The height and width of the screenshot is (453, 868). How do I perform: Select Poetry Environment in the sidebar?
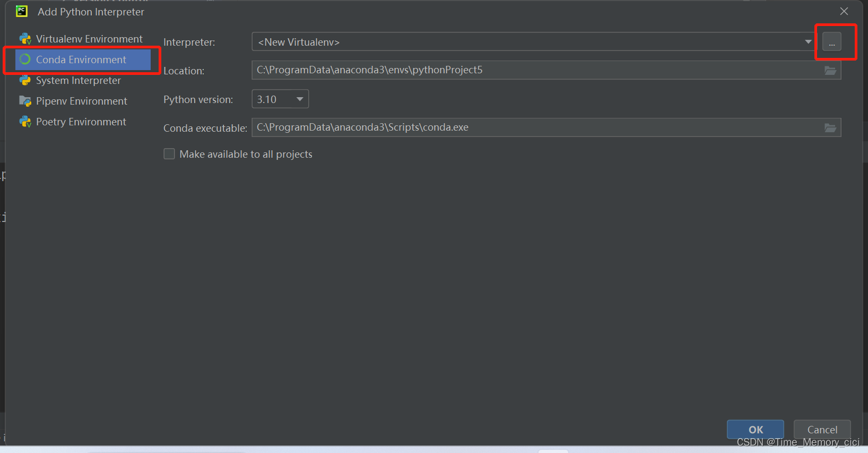click(x=83, y=122)
